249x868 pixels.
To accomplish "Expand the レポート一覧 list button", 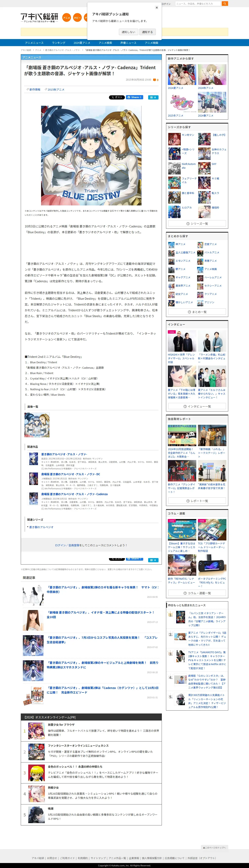I will tap(197, 500).
